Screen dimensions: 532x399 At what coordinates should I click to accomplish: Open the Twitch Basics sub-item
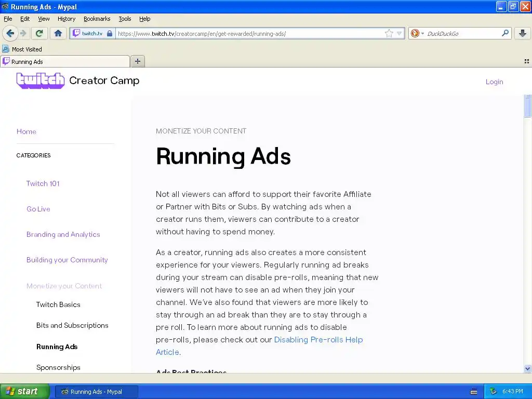click(x=58, y=304)
